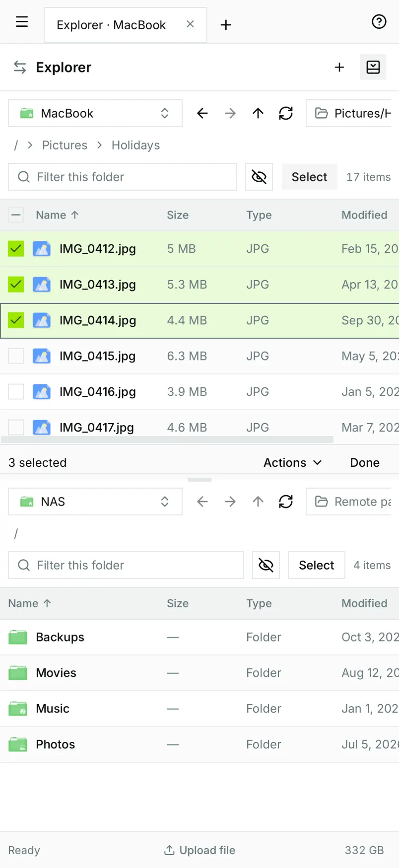Check IMG_0415.jpg checkbox
399x868 pixels.
pyautogui.click(x=16, y=356)
